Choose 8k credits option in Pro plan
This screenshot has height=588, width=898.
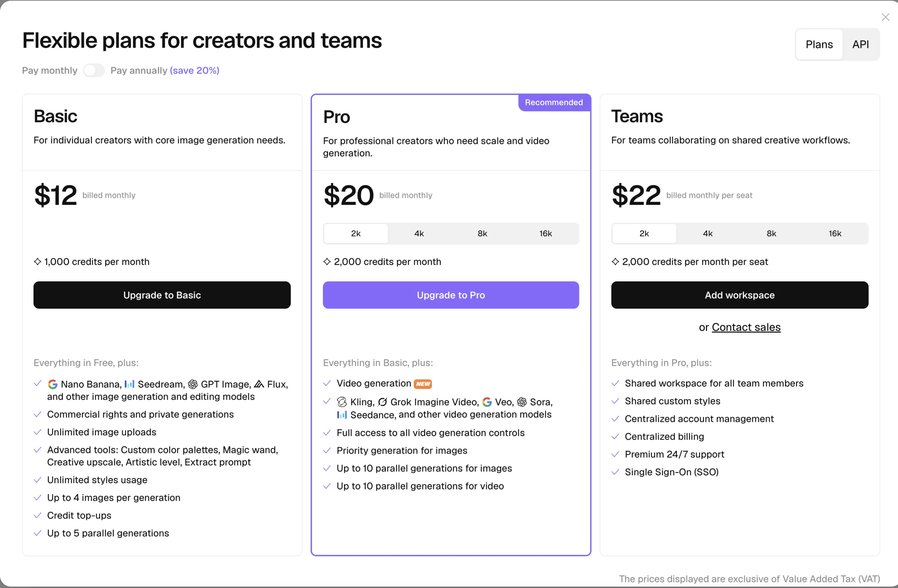(482, 234)
